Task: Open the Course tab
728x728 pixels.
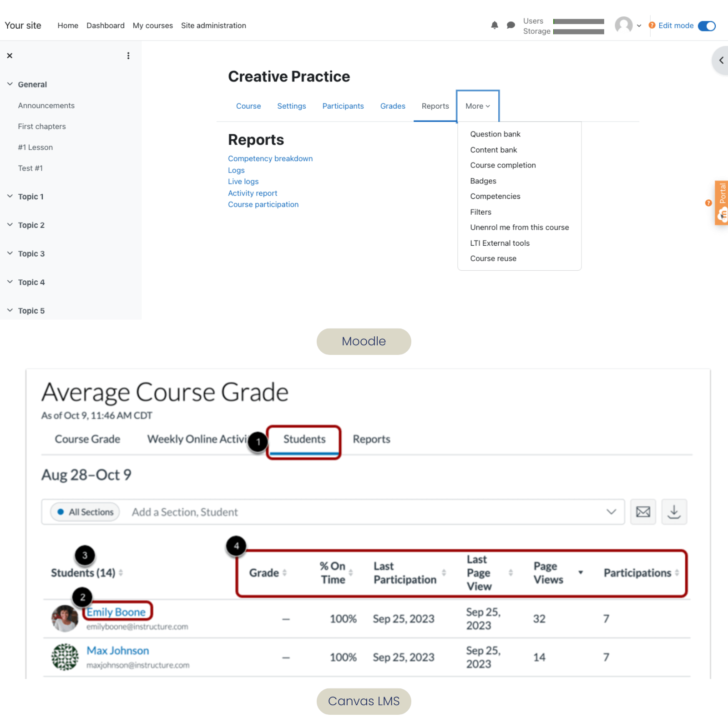Action: tap(248, 106)
